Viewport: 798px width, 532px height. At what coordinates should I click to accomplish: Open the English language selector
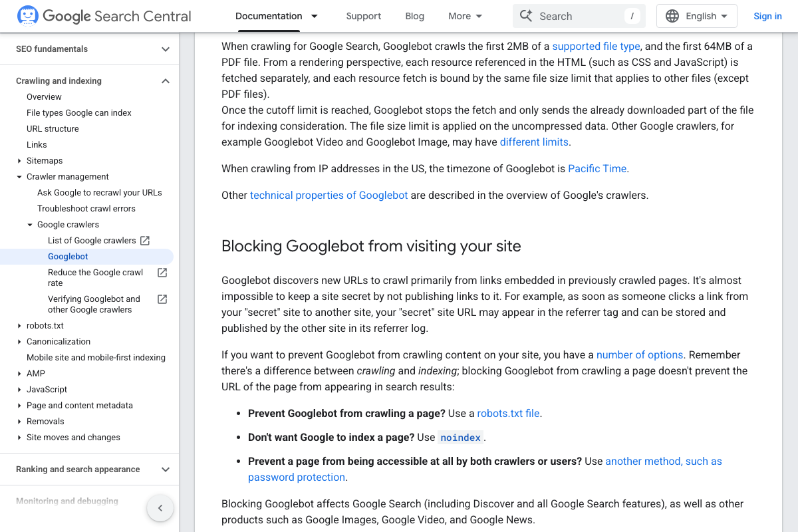click(697, 16)
